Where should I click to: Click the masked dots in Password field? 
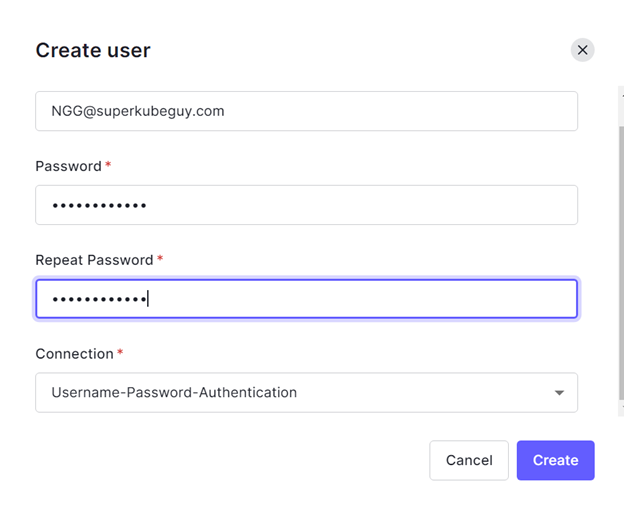[99, 206]
